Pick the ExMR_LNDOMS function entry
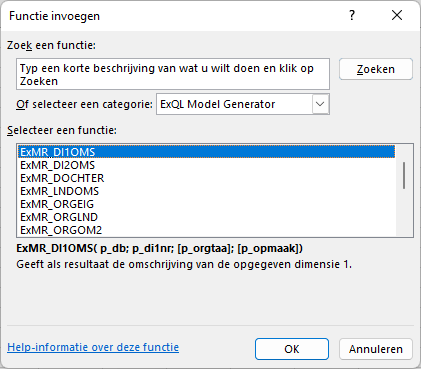The height and width of the screenshot is (369, 421). click(206, 191)
